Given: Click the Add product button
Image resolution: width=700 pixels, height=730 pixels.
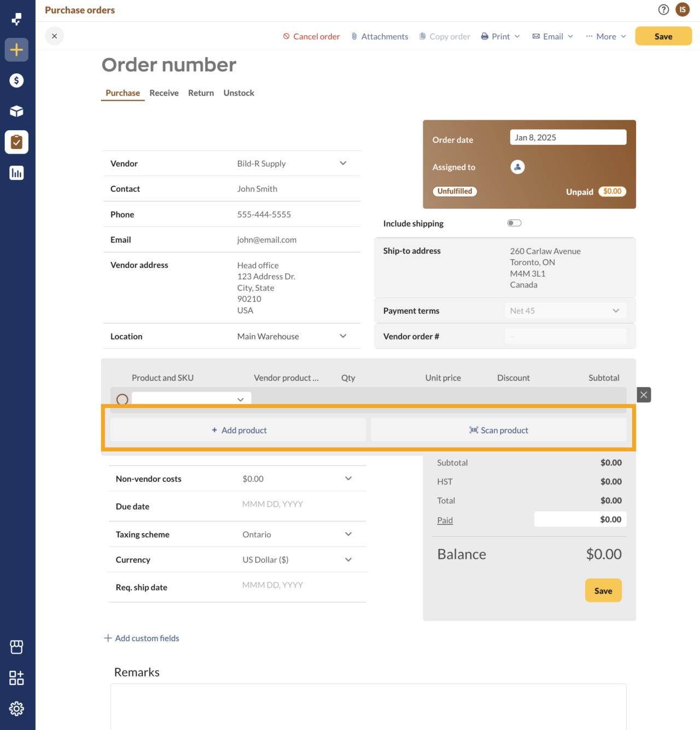Looking at the screenshot, I should tap(238, 430).
